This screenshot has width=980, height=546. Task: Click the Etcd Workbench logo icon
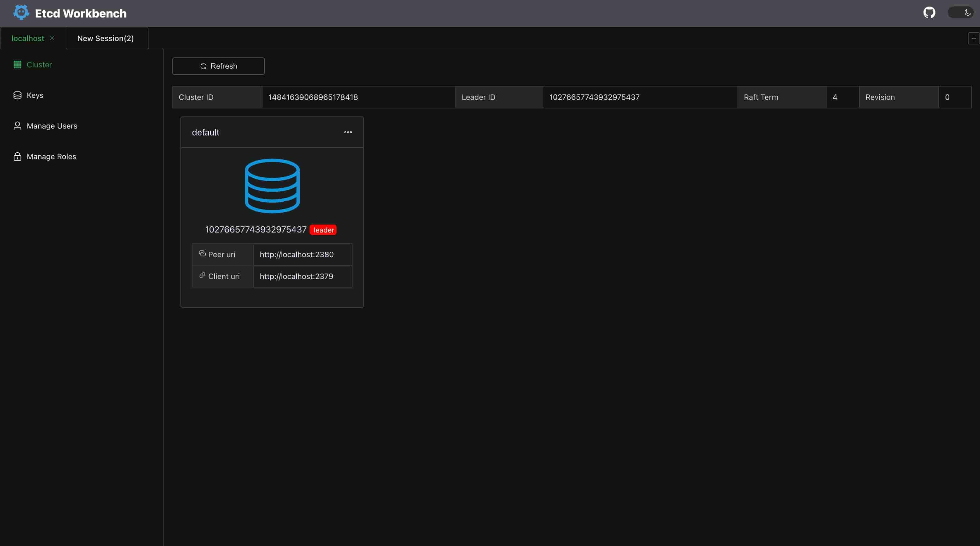(21, 13)
